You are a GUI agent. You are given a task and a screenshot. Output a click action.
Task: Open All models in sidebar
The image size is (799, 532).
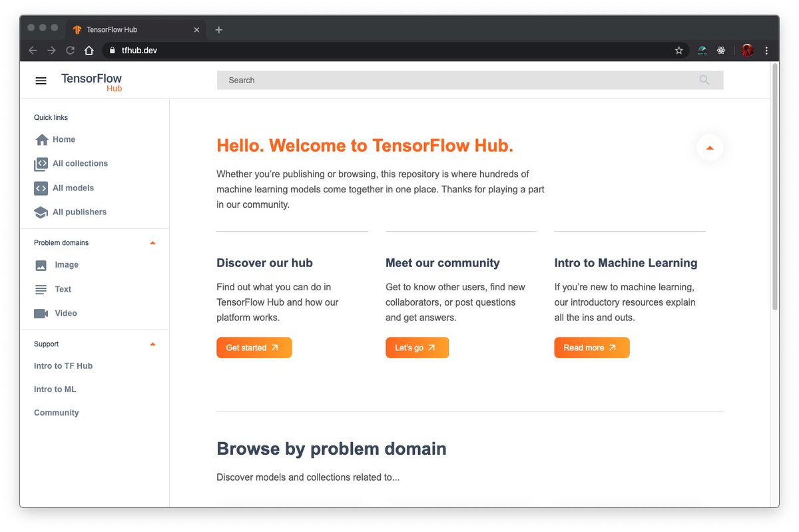pyautogui.click(x=73, y=188)
